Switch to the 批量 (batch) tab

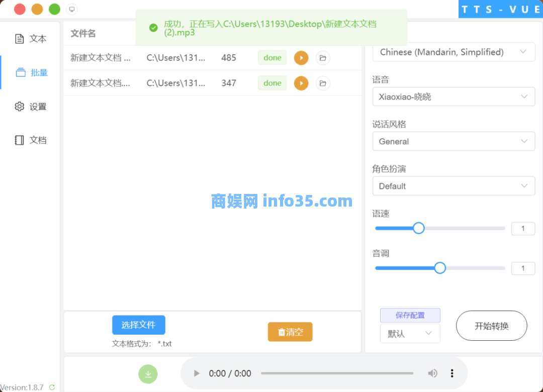click(x=31, y=72)
